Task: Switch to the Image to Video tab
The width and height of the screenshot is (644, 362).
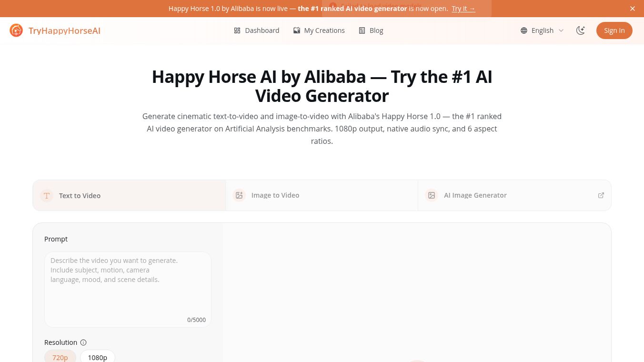Action: (x=322, y=195)
